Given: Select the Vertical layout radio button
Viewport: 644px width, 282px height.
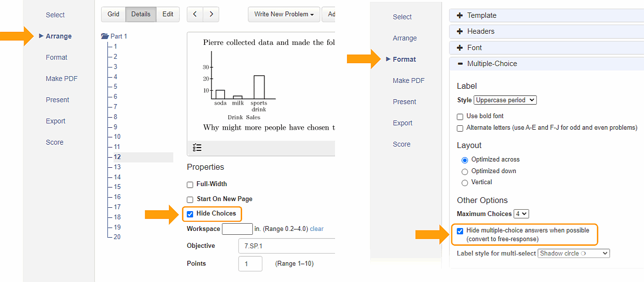Looking at the screenshot, I should [464, 183].
